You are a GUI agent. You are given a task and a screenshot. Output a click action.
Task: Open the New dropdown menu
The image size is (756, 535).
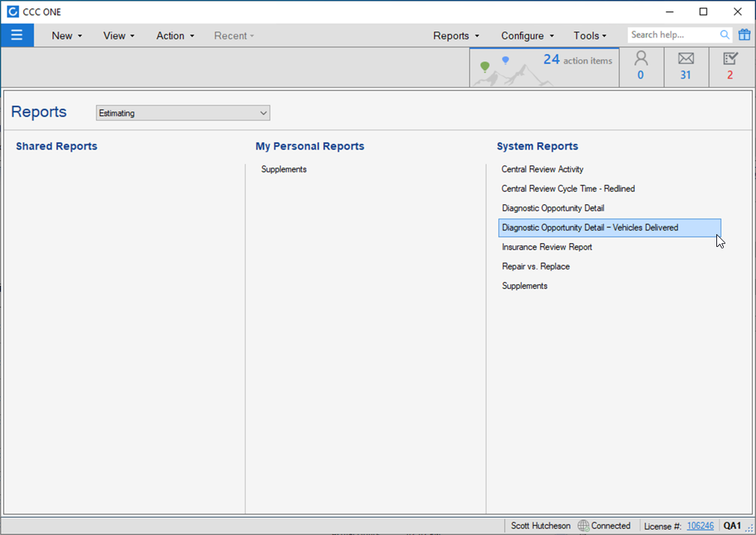[67, 35]
